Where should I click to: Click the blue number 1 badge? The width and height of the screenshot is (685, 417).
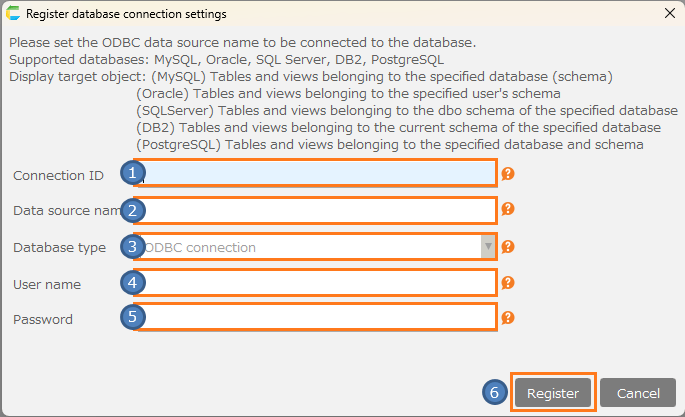(x=134, y=173)
